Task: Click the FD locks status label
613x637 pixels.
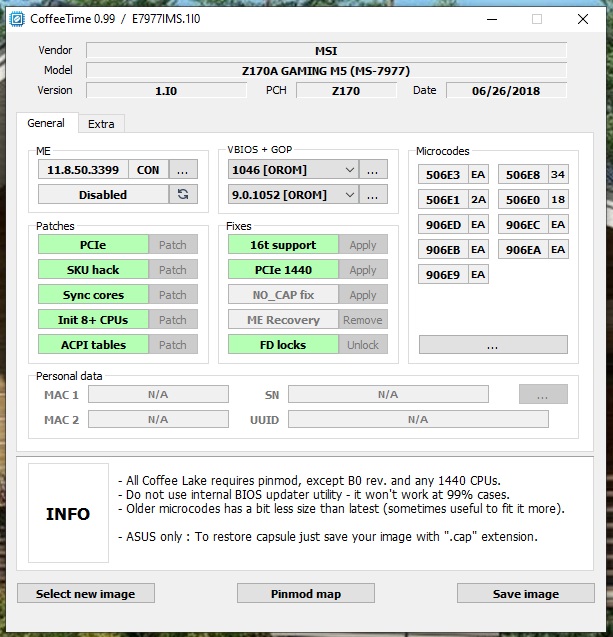Action: tap(283, 344)
